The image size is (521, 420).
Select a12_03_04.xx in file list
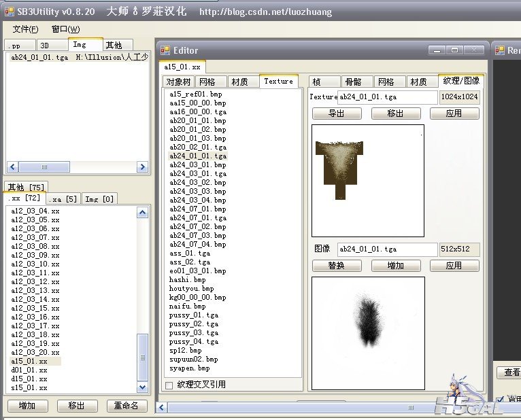click(35, 211)
